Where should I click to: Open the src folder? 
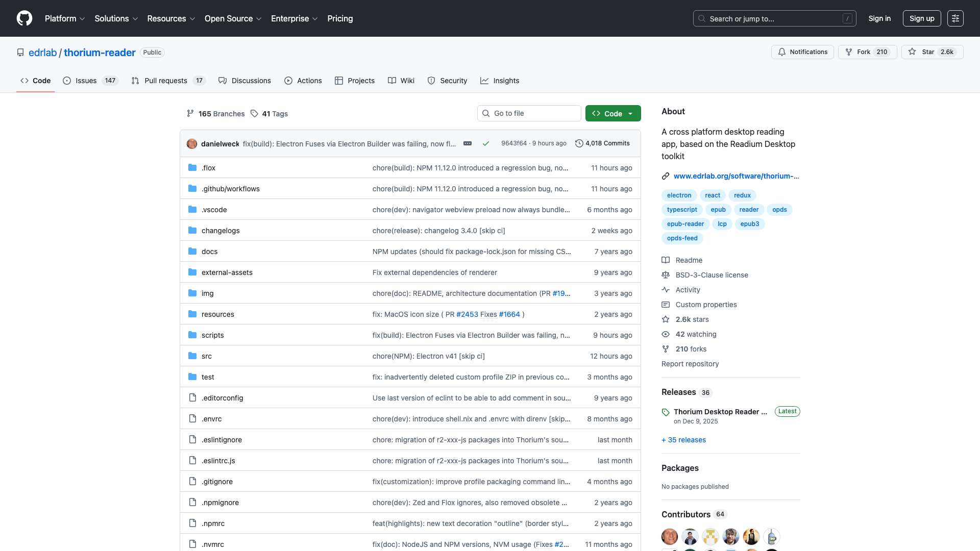click(206, 356)
